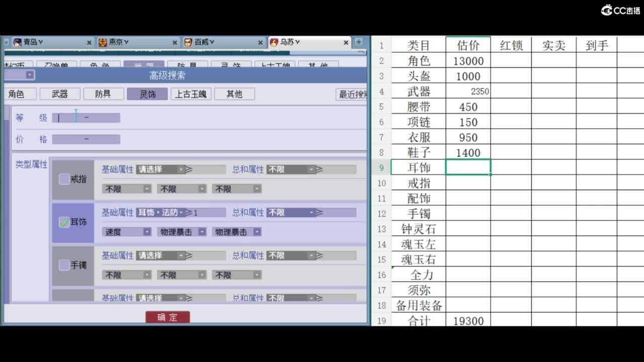The width and height of the screenshot is (644, 362).
Task: Select the 13000 cell for 角色
Action: pos(468,61)
